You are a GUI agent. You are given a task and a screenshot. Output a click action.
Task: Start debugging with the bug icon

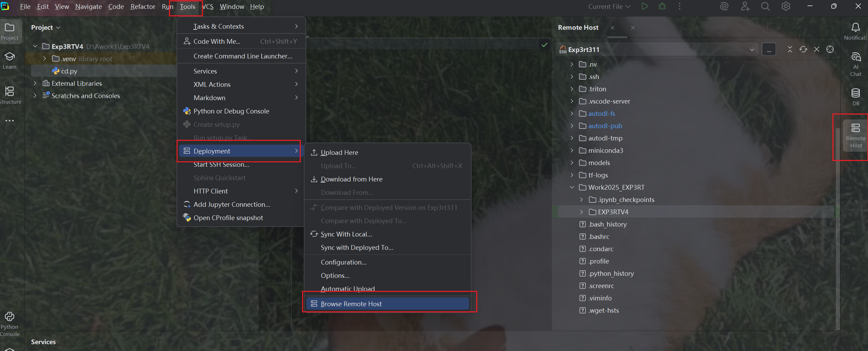(x=662, y=6)
